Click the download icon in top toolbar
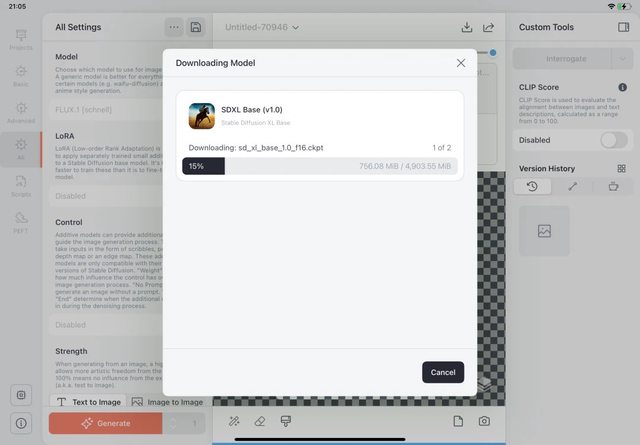Image resolution: width=640 pixels, height=445 pixels. coord(467,27)
